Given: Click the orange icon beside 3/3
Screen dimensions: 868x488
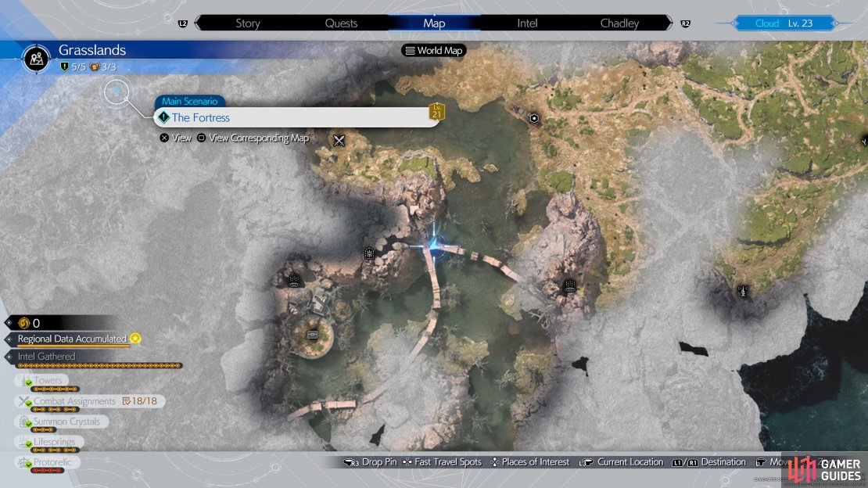Looking at the screenshot, I should point(95,67).
